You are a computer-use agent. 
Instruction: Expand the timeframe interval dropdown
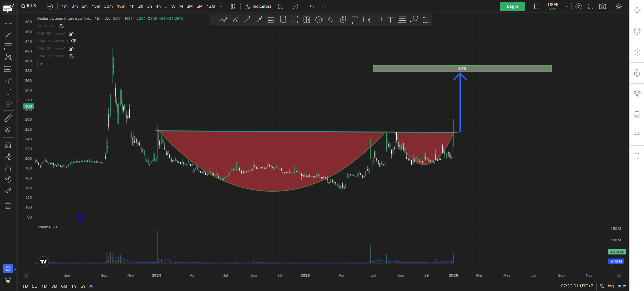tap(221, 6)
